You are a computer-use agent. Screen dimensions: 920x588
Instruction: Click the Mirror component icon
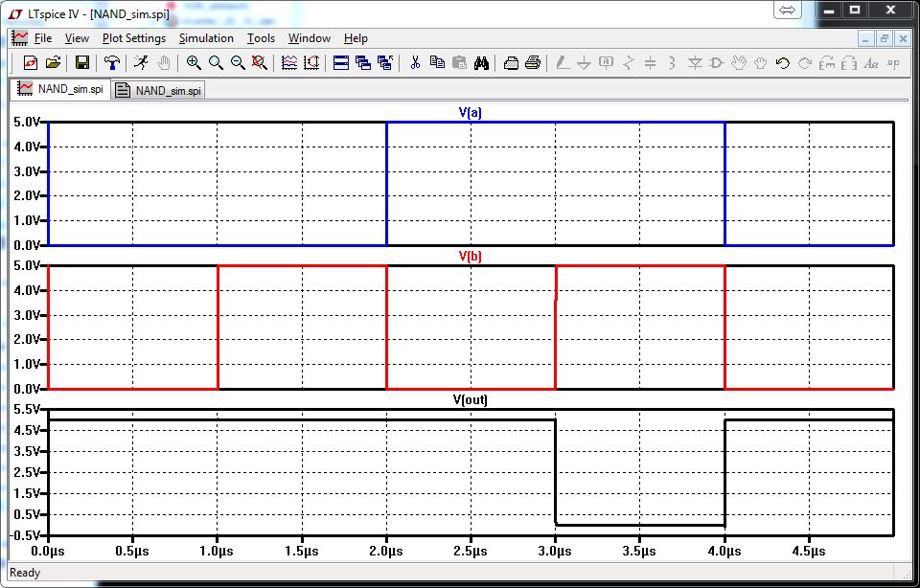849,63
